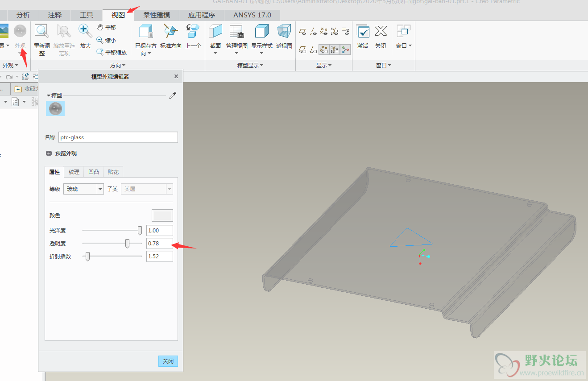The image size is (588, 381).
Task: Open the 颜色 color swatch
Action: (x=162, y=215)
